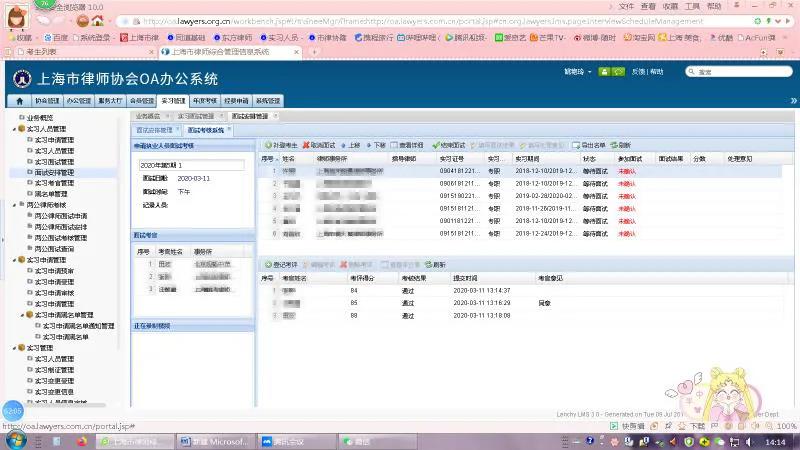800x450 pixels.
Task: Refresh the lower evaluation results grid
Action: coord(434,264)
